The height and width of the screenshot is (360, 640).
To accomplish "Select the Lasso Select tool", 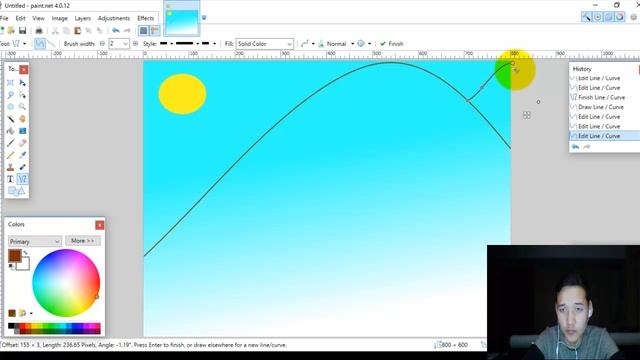I will [x=11, y=95].
